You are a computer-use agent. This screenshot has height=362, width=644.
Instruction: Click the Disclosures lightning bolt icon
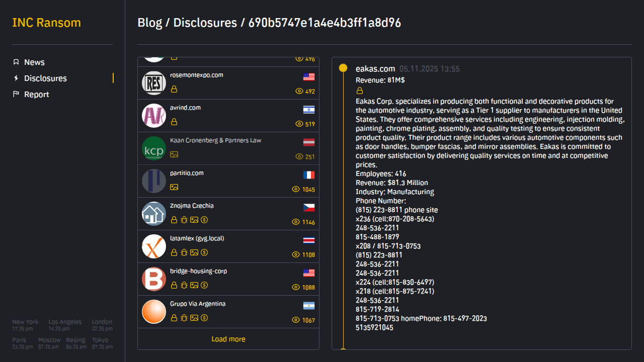point(16,78)
